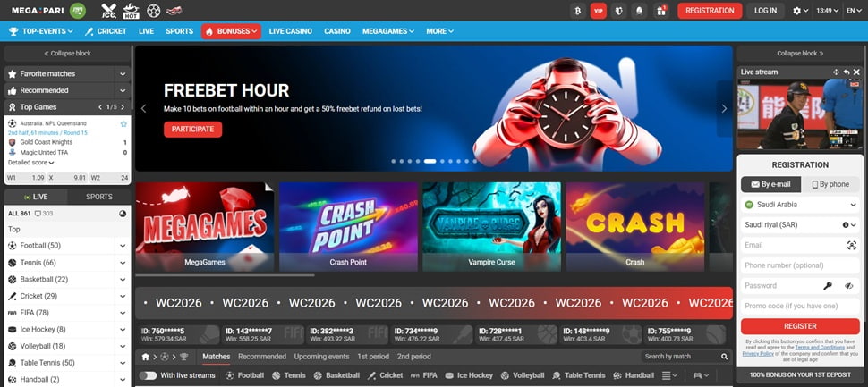Click the search magnifier icon

click(x=724, y=357)
